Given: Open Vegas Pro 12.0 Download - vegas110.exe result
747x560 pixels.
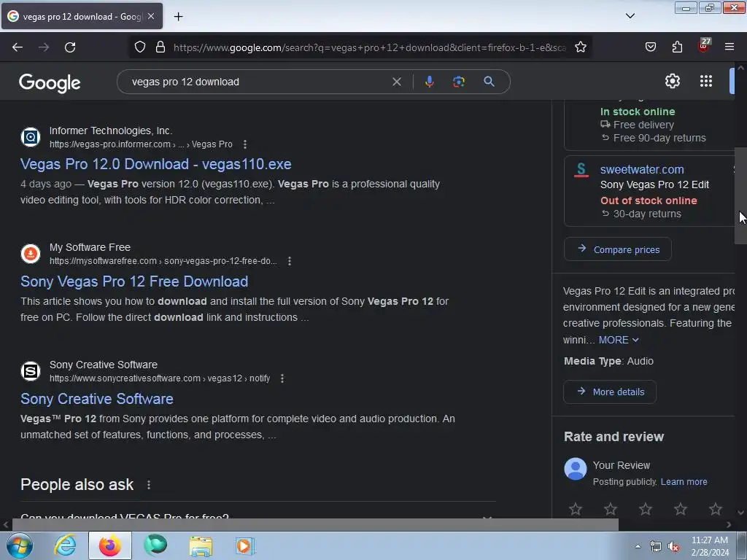Looking at the screenshot, I should pos(156,164).
